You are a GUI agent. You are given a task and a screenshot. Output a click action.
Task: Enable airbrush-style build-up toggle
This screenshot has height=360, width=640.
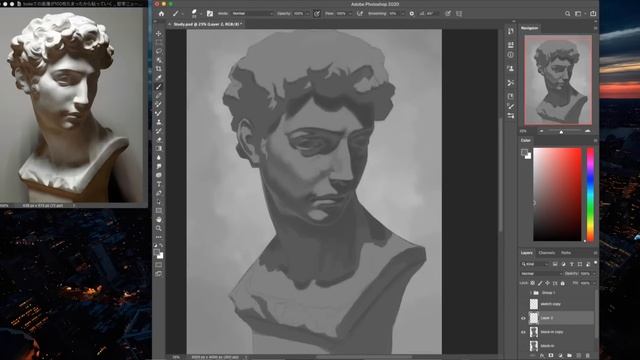360,13
